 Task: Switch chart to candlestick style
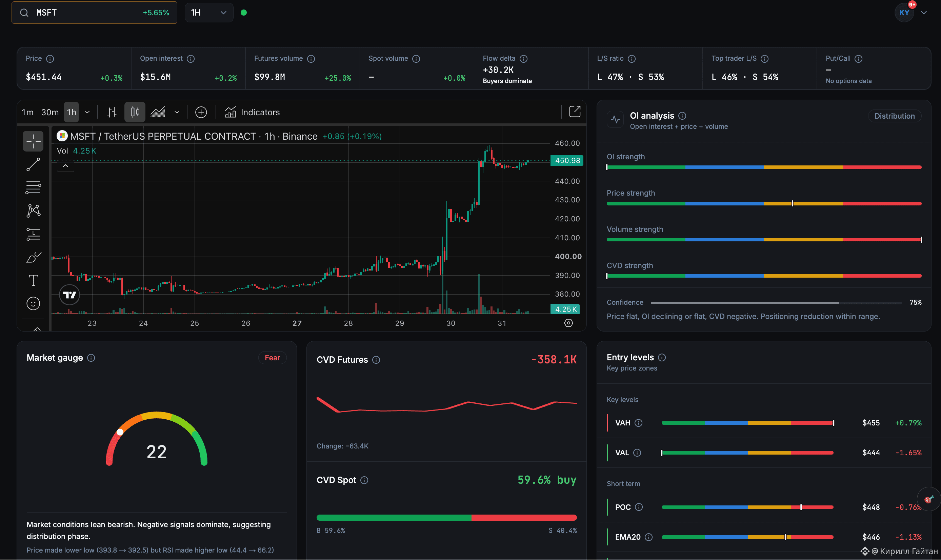coord(135,112)
